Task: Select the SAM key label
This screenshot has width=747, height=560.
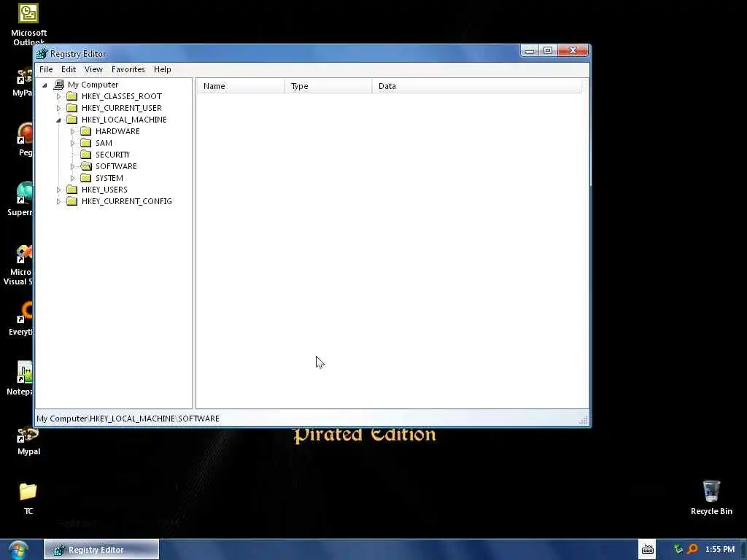Action: tap(104, 143)
